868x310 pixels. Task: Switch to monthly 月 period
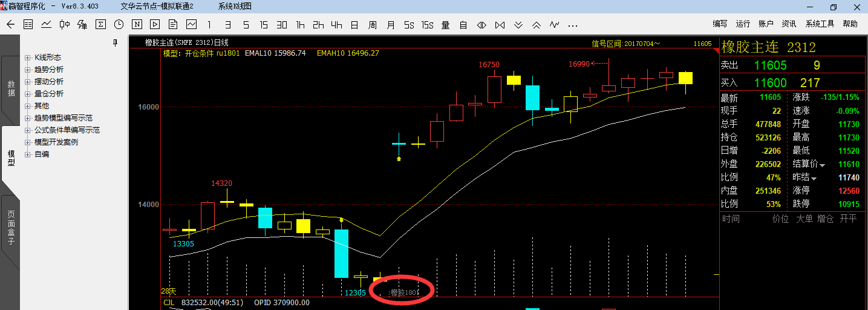(391, 25)
